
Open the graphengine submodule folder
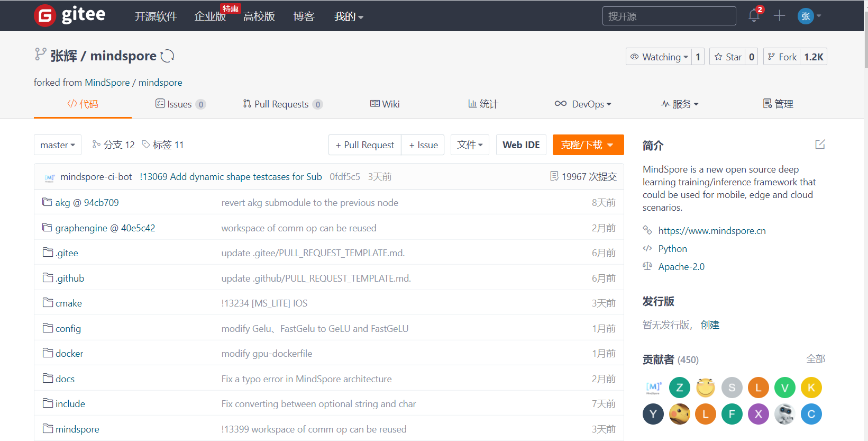105,228
